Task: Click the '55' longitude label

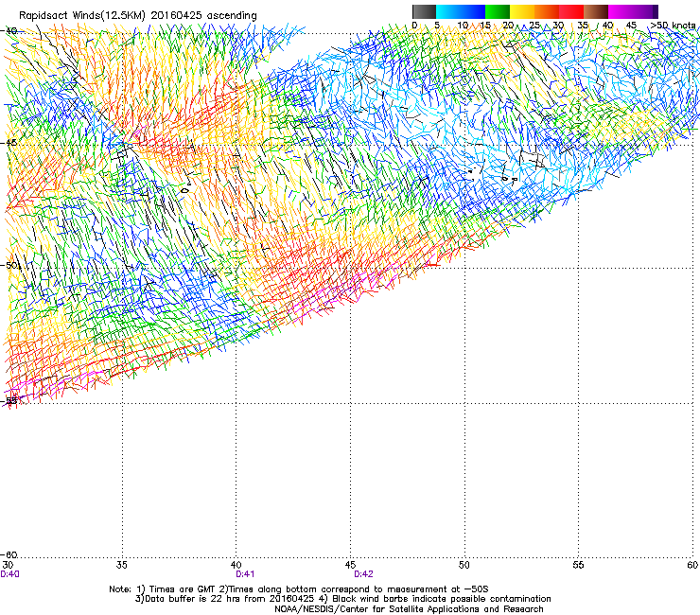Action: (578, 565)
